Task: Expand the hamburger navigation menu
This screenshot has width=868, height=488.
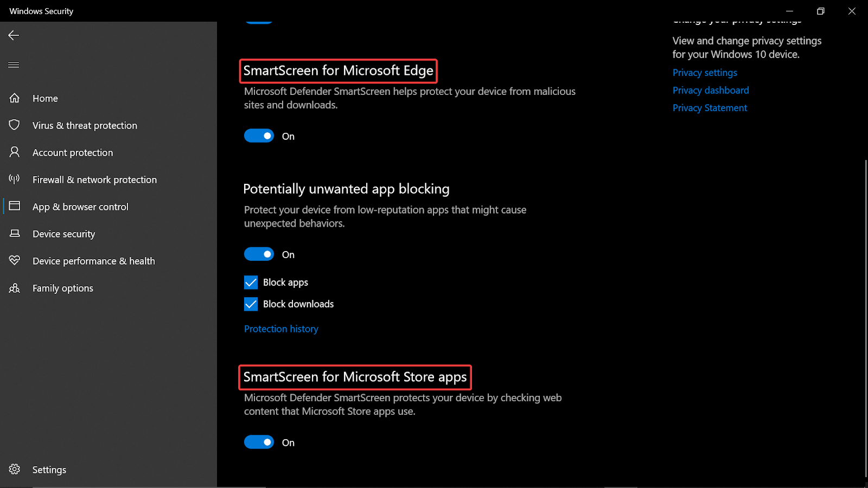Action: (x=14, y=65)
